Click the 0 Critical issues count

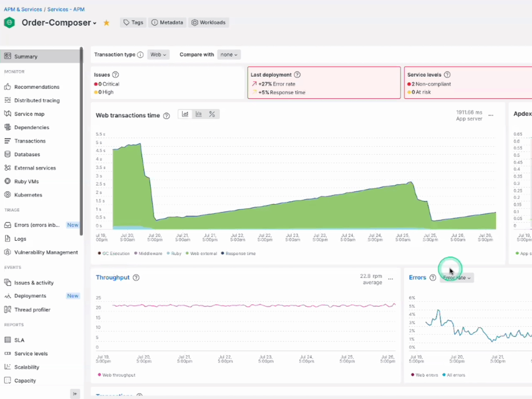(107, 84)
